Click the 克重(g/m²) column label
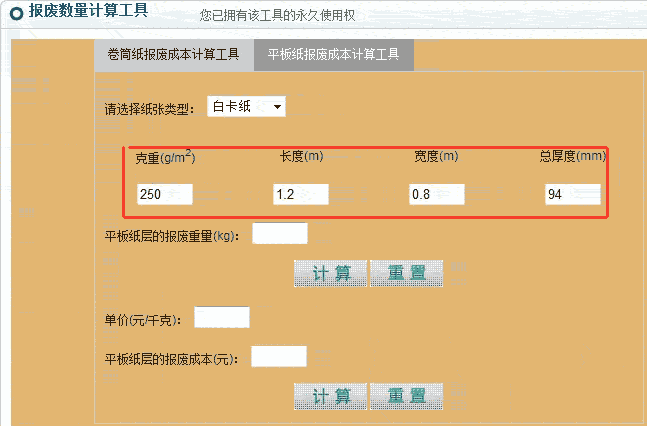Image resolution: width=647 pixels, height=426 pixels. tap(165, 157)
